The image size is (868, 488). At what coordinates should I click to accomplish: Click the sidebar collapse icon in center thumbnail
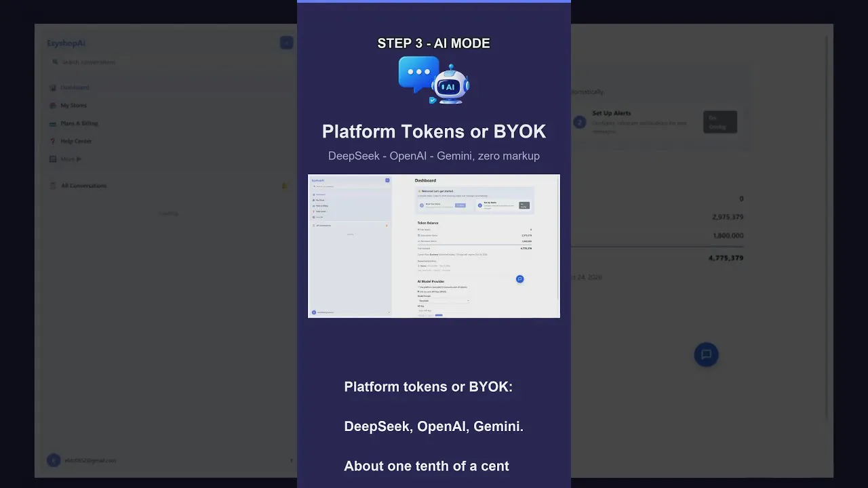coord(387,180)
